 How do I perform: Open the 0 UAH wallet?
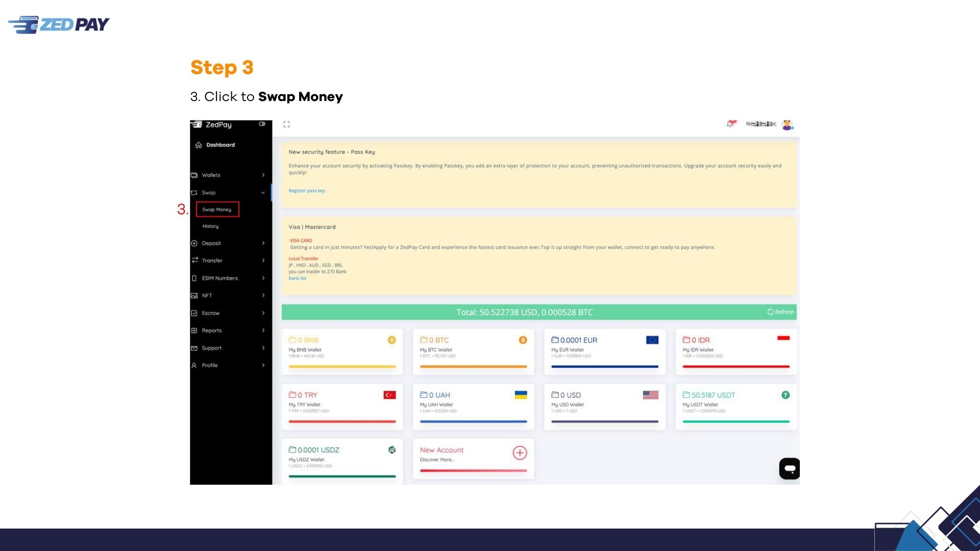474,407
